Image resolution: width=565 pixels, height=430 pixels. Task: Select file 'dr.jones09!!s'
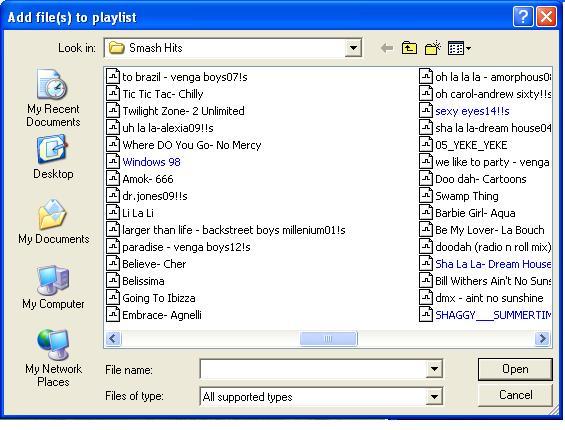point(147,196)
